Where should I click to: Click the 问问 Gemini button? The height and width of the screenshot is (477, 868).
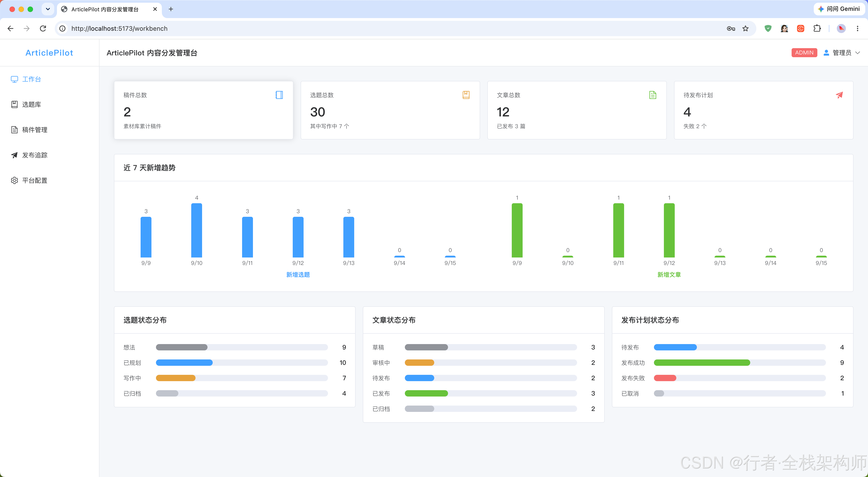coord(839,9)
